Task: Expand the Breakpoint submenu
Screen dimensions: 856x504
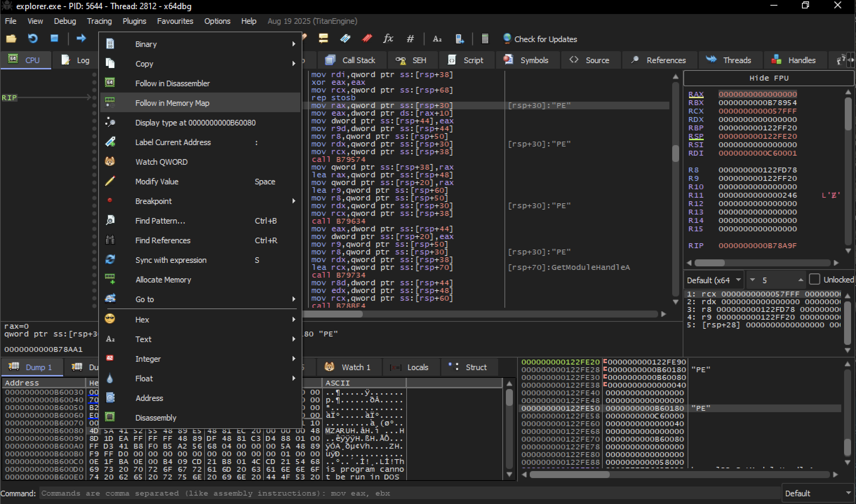Action: [x=200, y=201]
